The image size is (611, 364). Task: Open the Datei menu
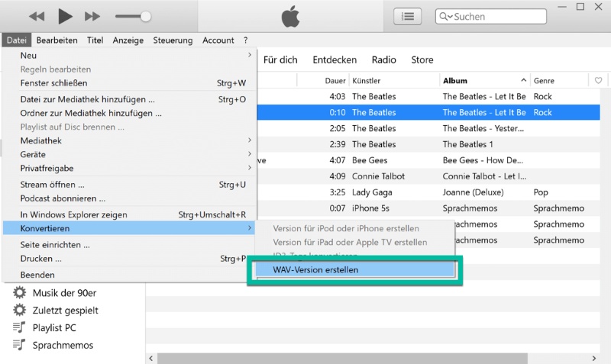pos(16,40)
